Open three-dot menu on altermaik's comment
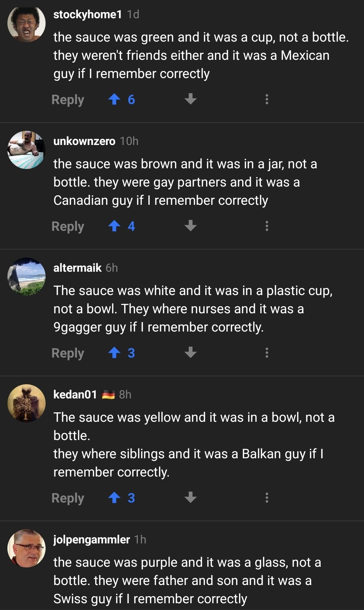The height and width of the screenshot is (610, 364). (267, 353)
